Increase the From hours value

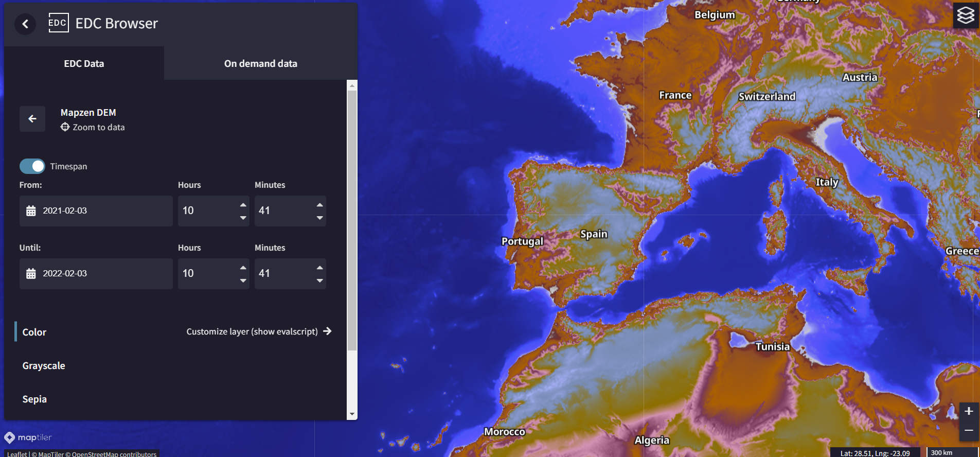pyautogui.click(x=243, y=205)
